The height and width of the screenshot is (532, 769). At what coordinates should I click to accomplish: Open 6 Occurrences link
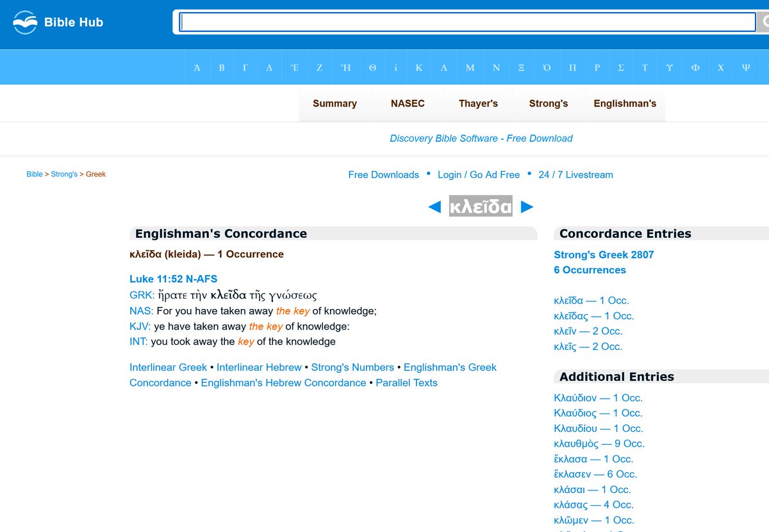pyautogui.click(x=590, y=270)
